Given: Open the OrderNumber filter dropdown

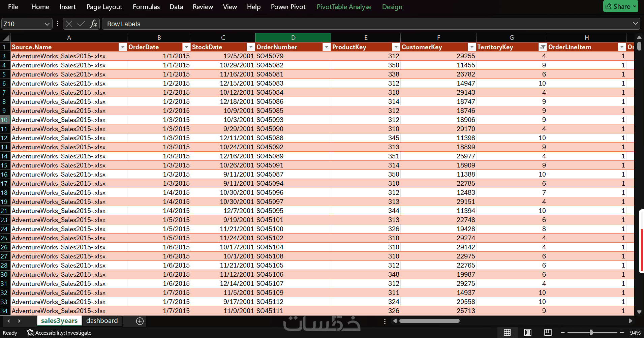Looking at the screenshot, I should (x=326, y=47).
